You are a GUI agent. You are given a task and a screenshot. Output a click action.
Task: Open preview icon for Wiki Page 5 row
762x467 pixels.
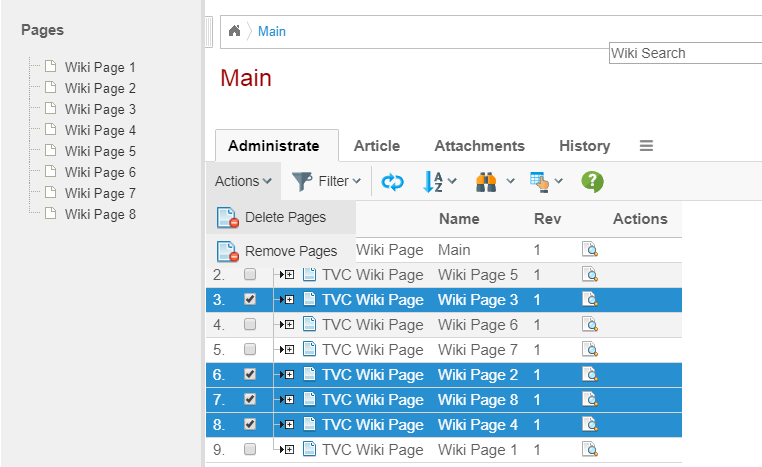tap(590, 275)
